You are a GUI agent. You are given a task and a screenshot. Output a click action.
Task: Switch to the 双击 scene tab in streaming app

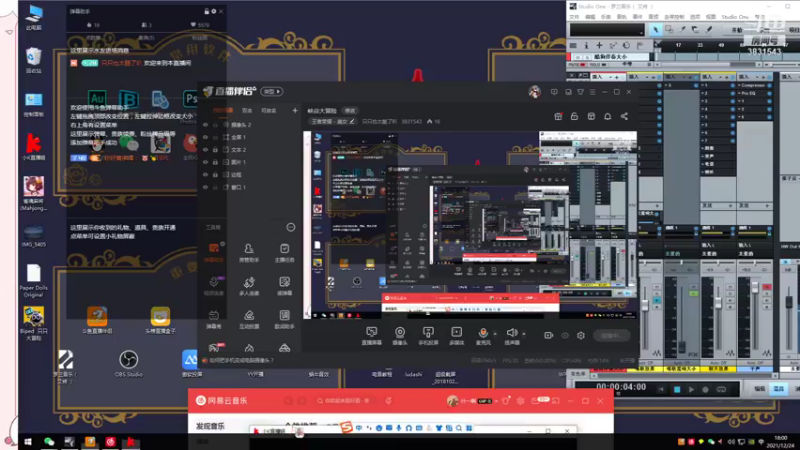point(247,110)
